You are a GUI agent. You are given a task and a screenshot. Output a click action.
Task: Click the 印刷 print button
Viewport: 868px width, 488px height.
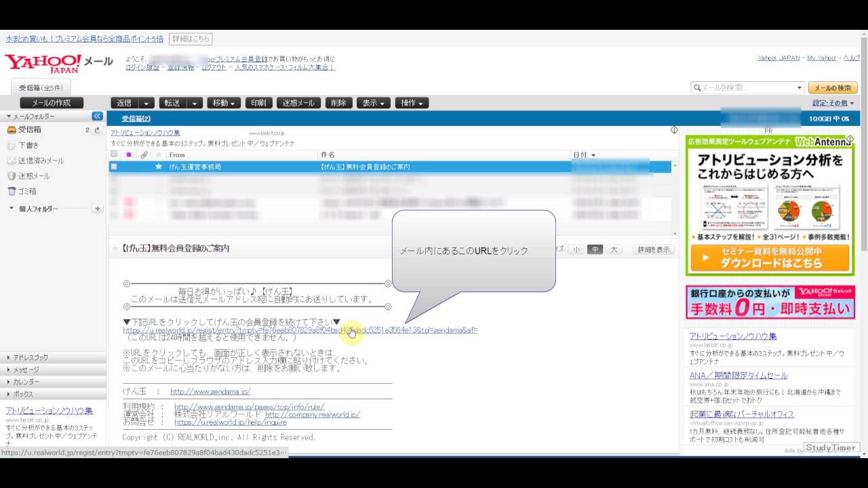(x=258, y=103)
